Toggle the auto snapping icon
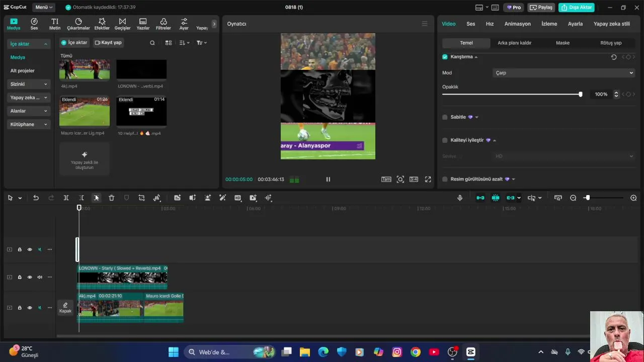 point(496,198)
